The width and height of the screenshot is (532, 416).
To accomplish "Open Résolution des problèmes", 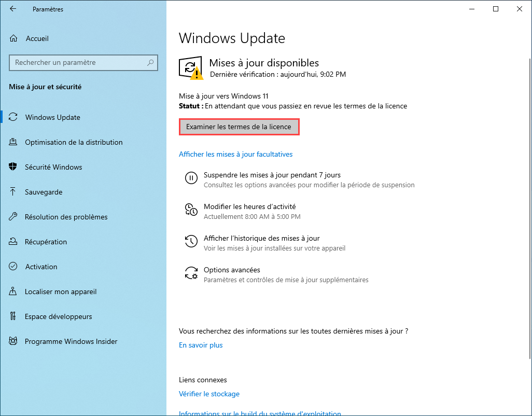I will click(66, 217).
